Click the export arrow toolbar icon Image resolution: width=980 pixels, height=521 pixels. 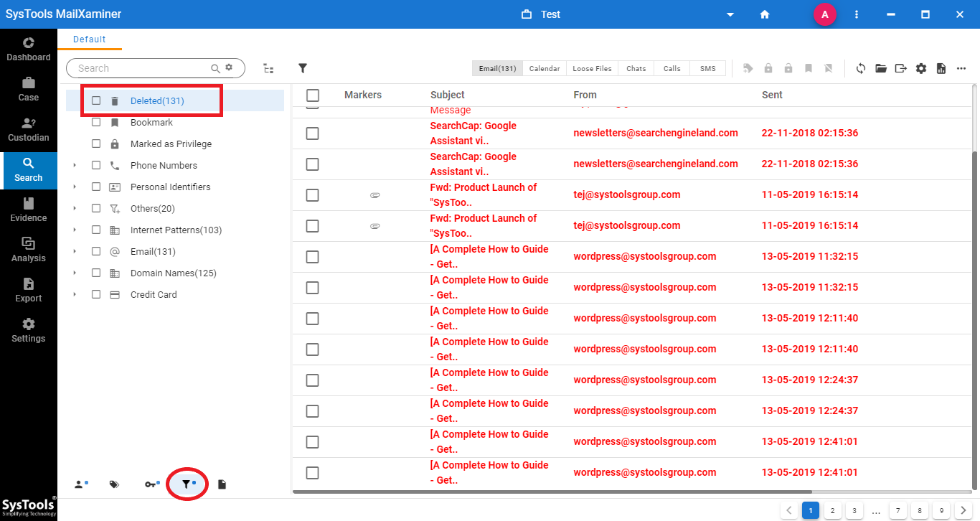pyautogui.click(x=901, y=68)
